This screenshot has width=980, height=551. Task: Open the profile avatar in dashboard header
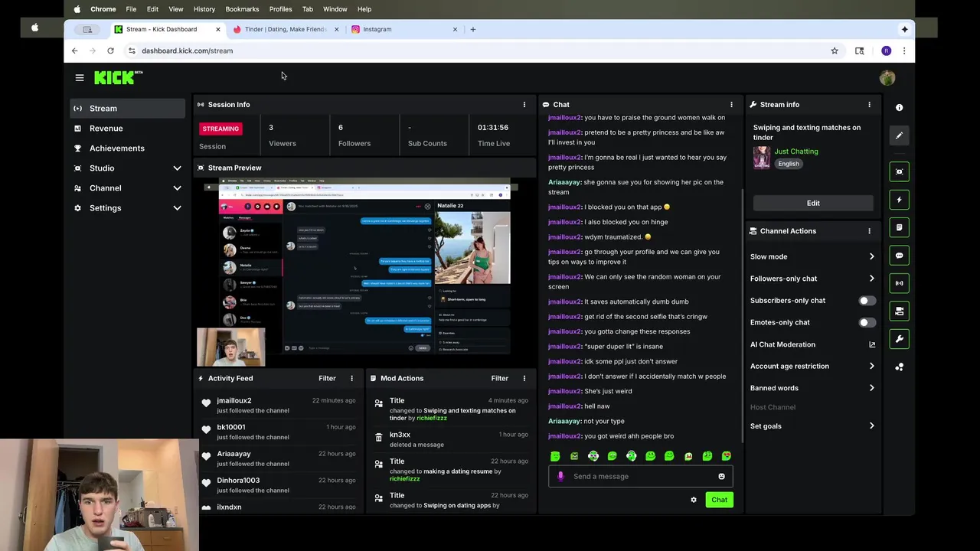click(887, 77)
